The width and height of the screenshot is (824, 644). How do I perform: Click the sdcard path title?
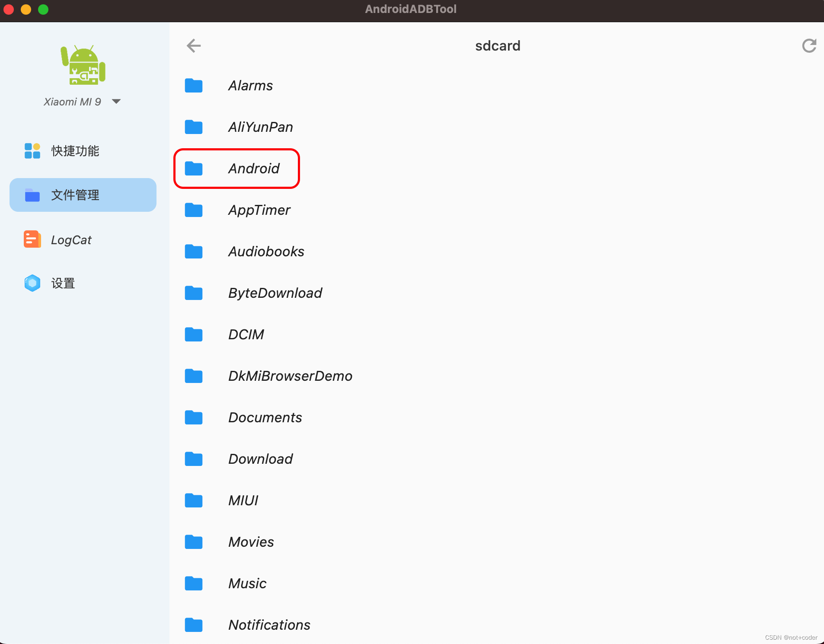(x=498, y=46)
